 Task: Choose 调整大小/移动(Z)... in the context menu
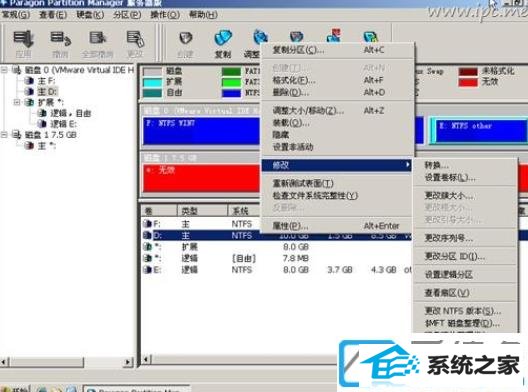[337, 110]
